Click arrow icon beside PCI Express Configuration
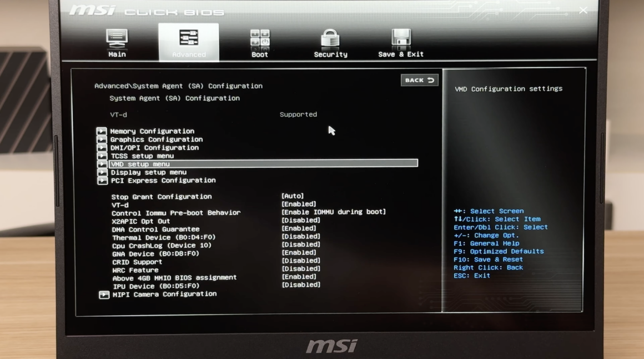This screenshot has height=359, width=644. 102,181
